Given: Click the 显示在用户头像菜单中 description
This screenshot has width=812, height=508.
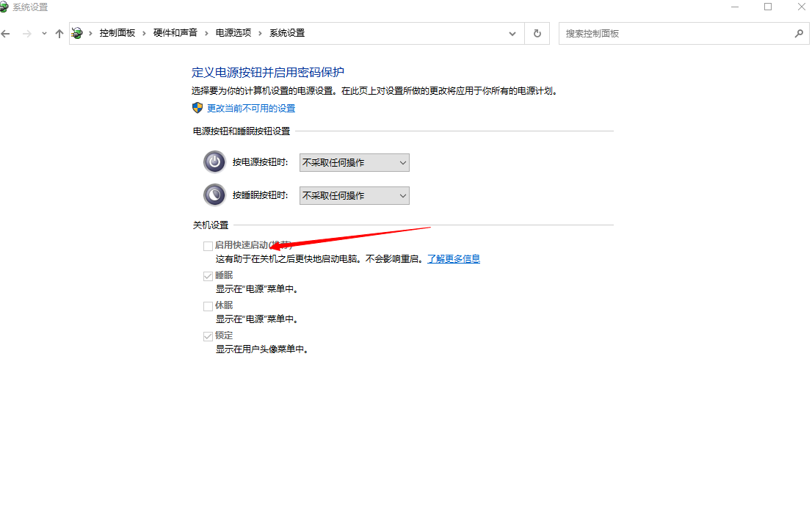Looking at the screenshot, I should click(262, 349).
